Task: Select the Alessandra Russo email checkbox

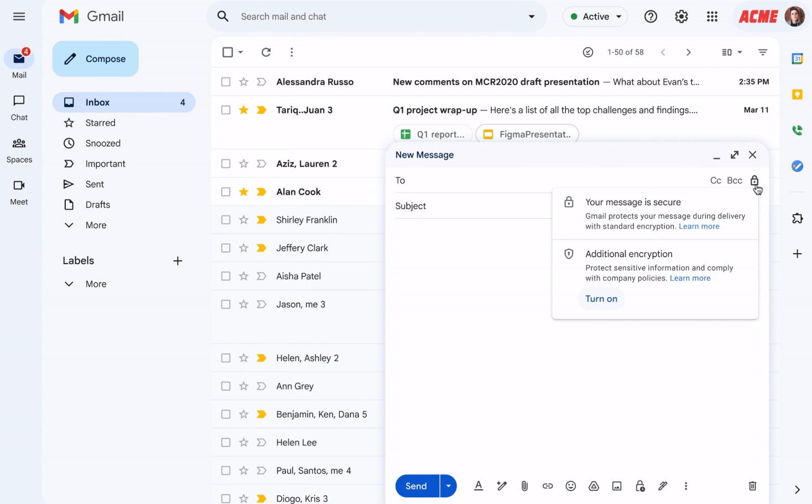Action: click(x=226, y=82)
